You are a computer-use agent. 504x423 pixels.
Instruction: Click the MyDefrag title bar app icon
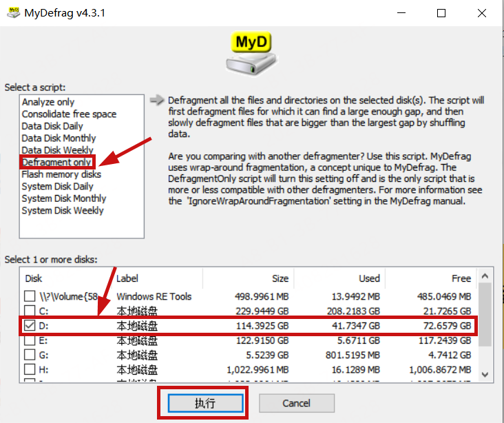[13, 13]
